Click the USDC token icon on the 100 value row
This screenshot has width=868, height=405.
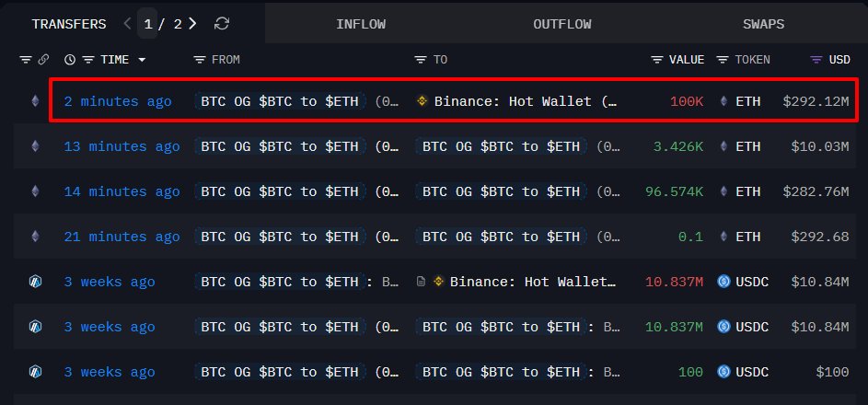723,372
